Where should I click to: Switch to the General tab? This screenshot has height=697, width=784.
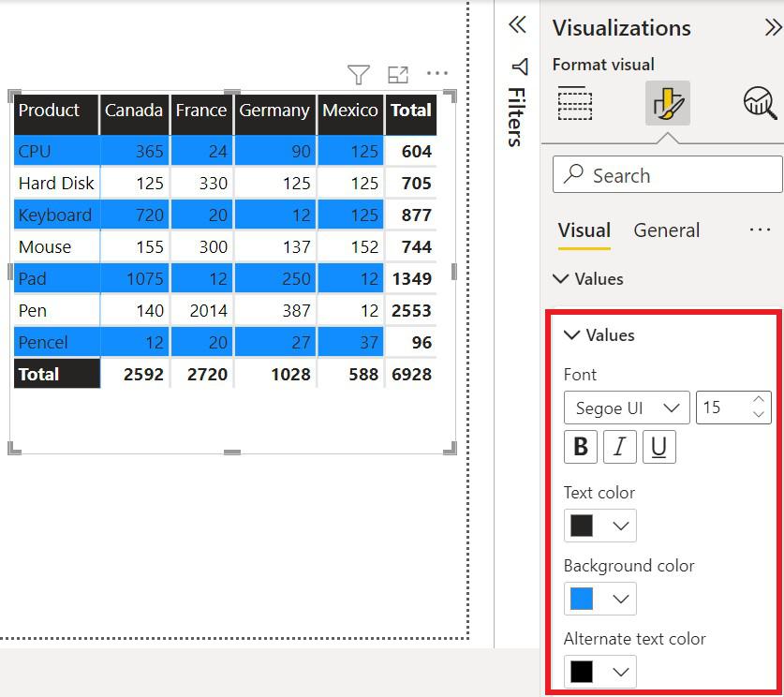click(667, 231)
